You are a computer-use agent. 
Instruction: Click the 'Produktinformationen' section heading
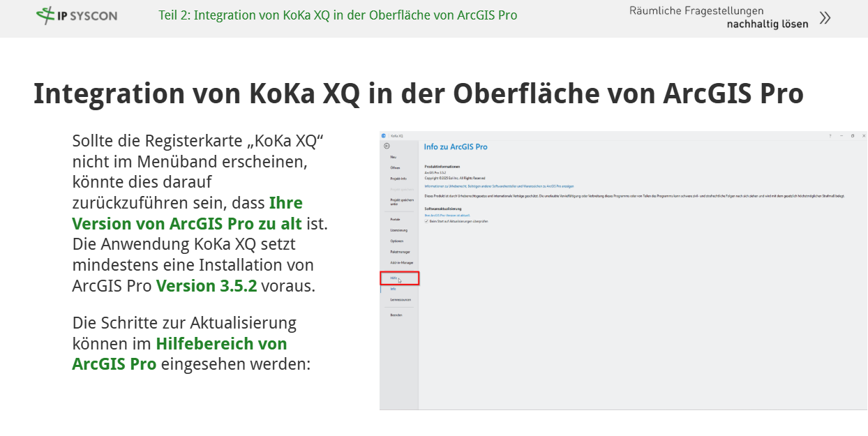pyautogui.click(x=442, y=167)
